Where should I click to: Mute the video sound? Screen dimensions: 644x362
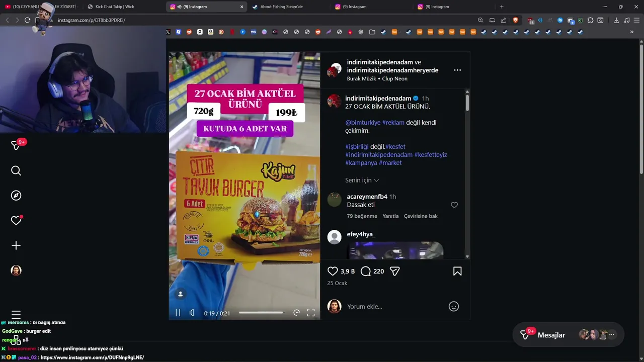[x=192, y=313]
